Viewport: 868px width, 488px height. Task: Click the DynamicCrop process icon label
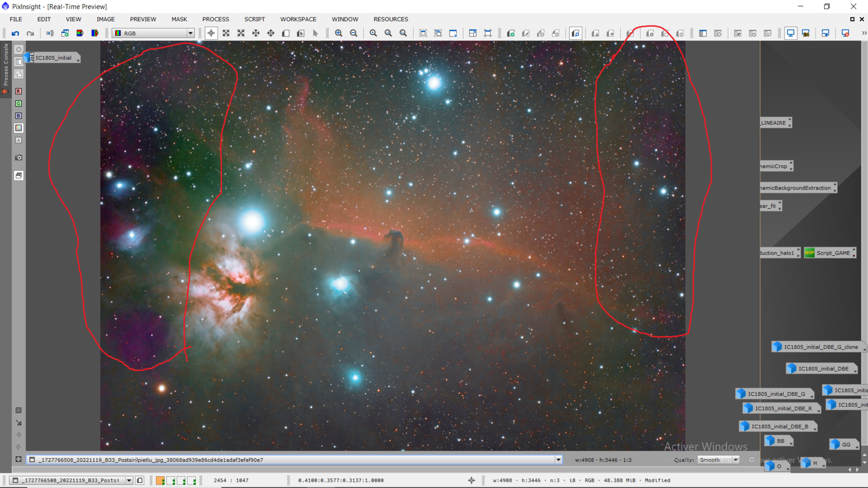point(776,166)
